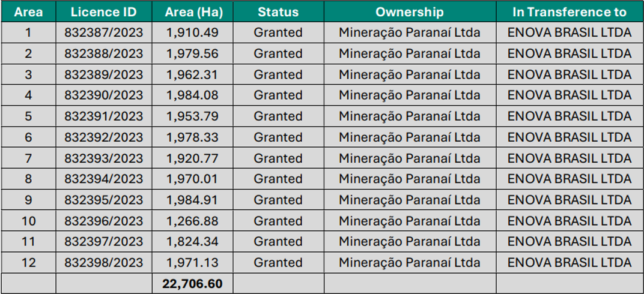Click Granted status for licence 832389/2023

(278, 74)
